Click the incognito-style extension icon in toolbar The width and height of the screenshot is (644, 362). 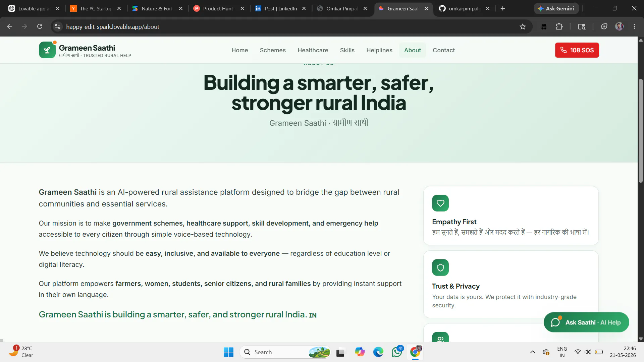click(x=544, y=26)
